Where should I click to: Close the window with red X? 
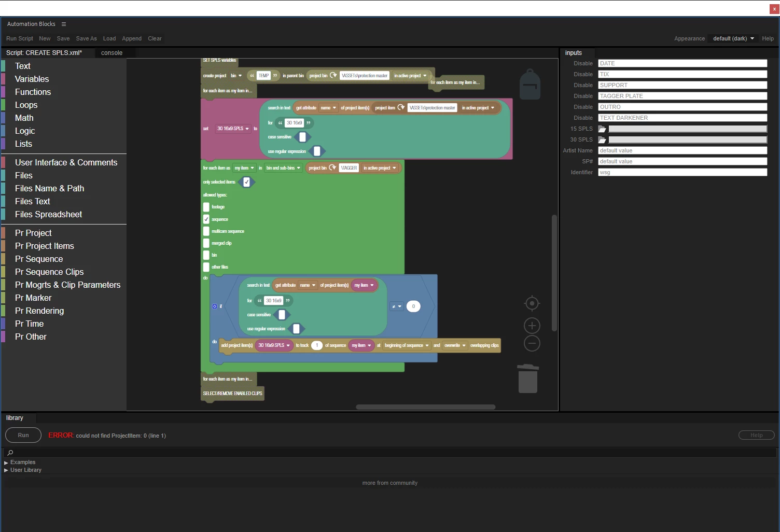(774, 9)
